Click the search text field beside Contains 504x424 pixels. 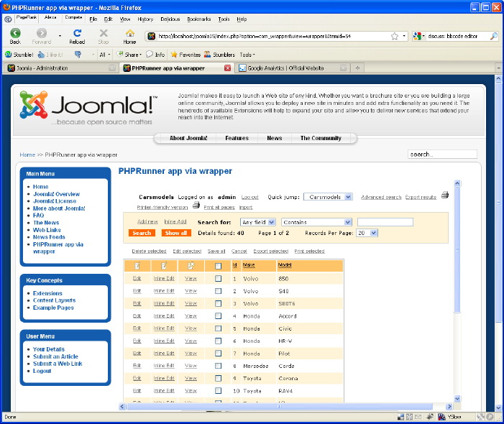tap(385, 222)
